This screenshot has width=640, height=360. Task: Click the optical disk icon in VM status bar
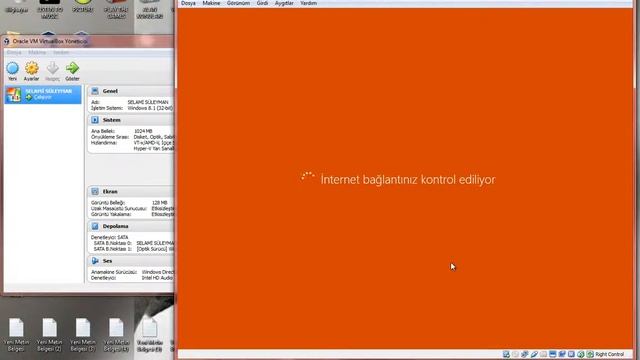[x=515, y=354]
